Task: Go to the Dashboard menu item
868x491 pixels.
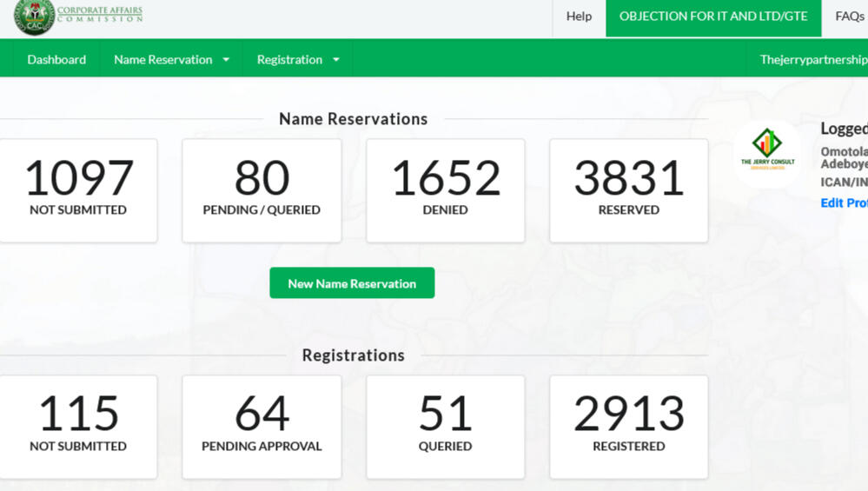Action: coord(56,60)
